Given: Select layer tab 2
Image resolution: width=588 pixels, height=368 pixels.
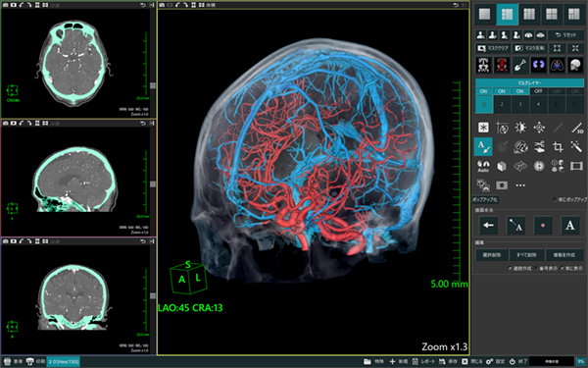Looking at the screenshot, I should [502, 104].
